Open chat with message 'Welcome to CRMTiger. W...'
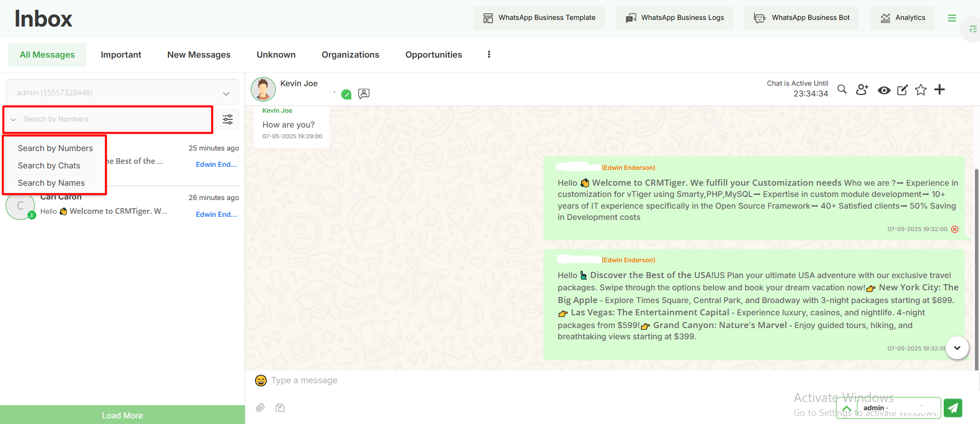 click(x=104, y=211)
